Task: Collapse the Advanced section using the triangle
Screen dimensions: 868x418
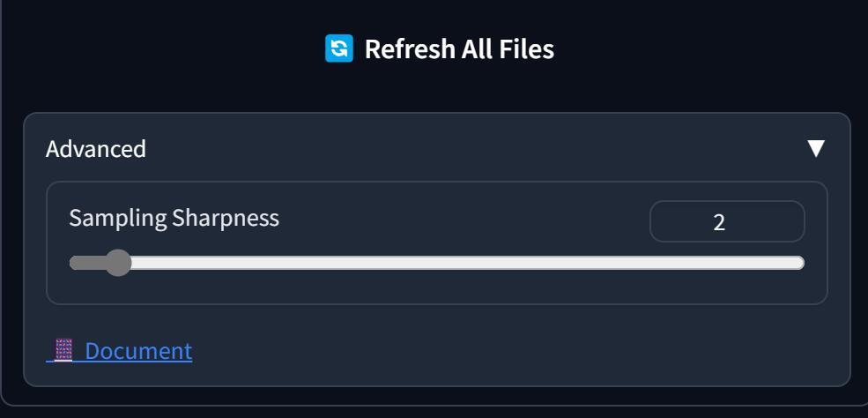Action: coord(816,148)
